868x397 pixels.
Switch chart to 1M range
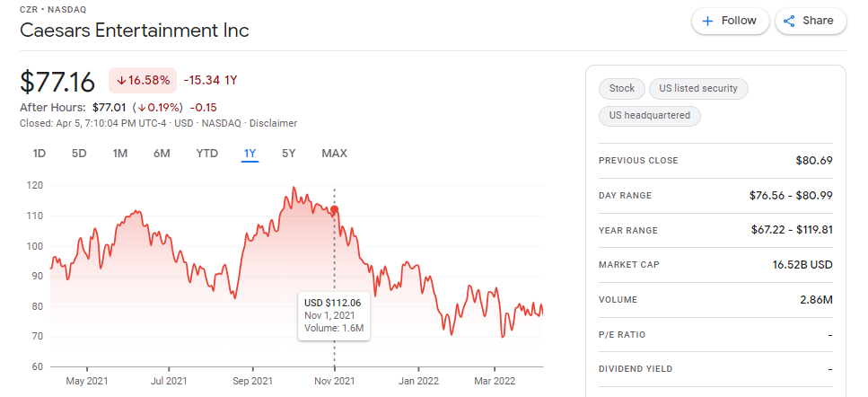pyautogui.click(x=120, y=154)
